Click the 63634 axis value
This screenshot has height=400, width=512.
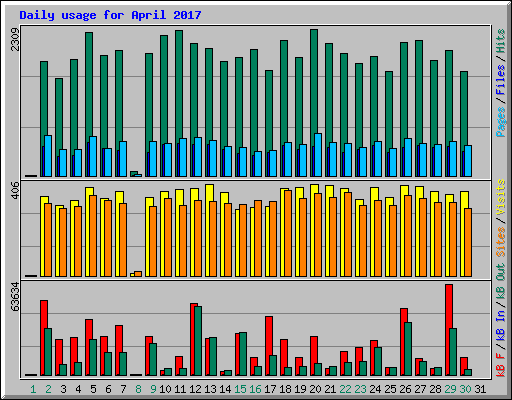pos(15,297)
